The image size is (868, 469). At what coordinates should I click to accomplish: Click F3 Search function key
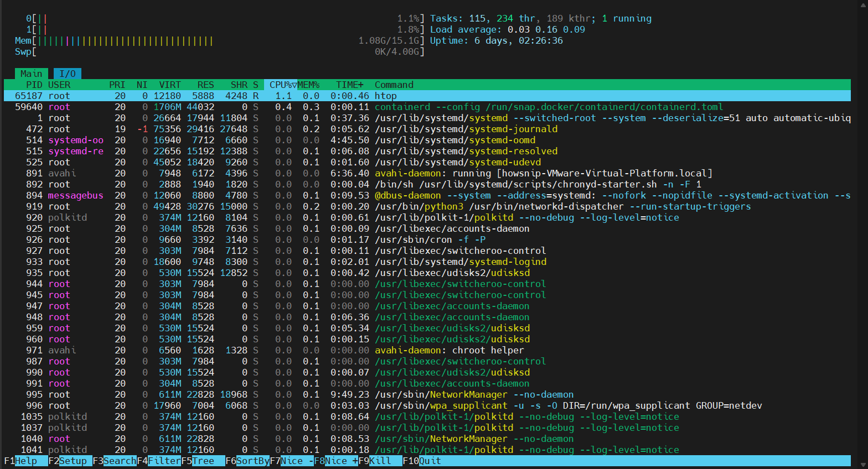115,461
